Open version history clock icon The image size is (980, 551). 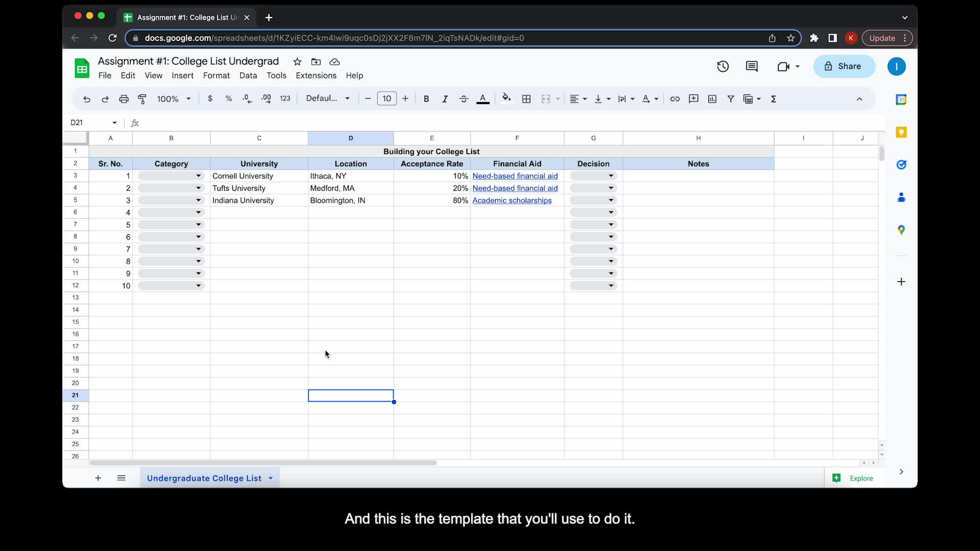point(723,66)
